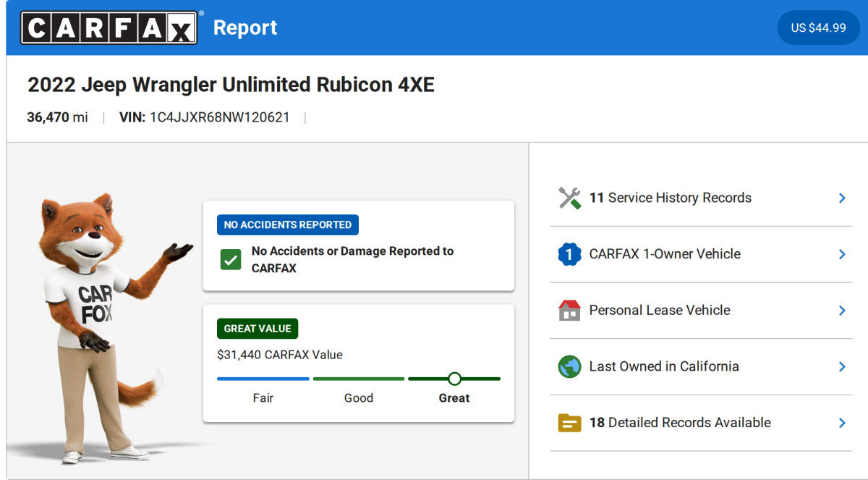Expand Personal Lease Vehicle chevron
The height and width of the screenshot is (480, 868).
[842, 310]
